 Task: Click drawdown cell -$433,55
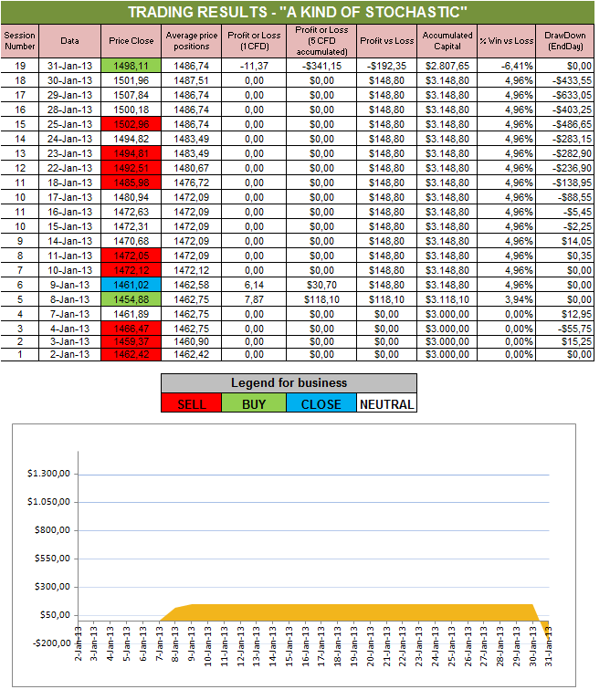point(565,80)
